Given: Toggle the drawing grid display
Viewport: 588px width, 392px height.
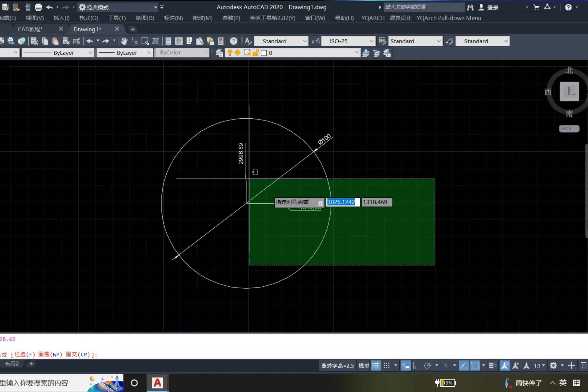Looking at the screenshot, I should (376, 366).
